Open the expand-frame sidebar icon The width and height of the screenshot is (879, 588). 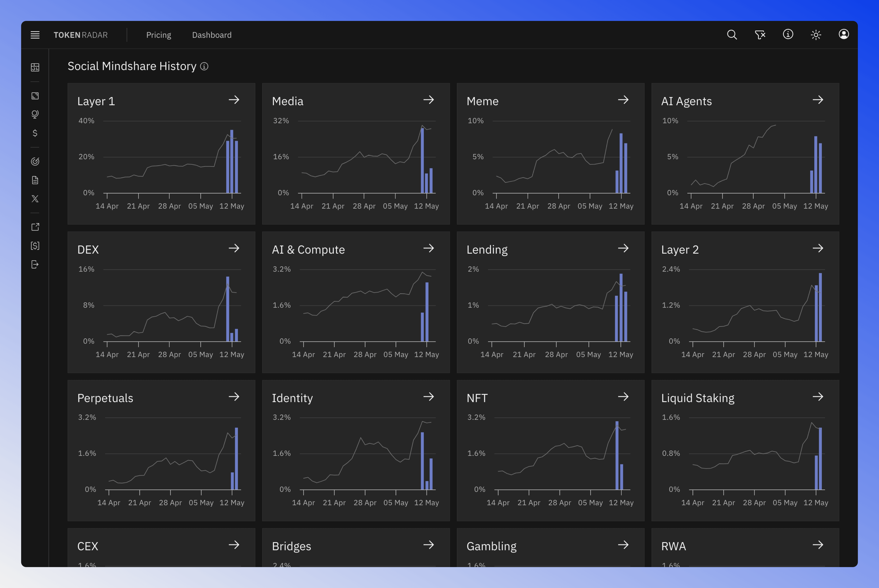click(35, 96)
